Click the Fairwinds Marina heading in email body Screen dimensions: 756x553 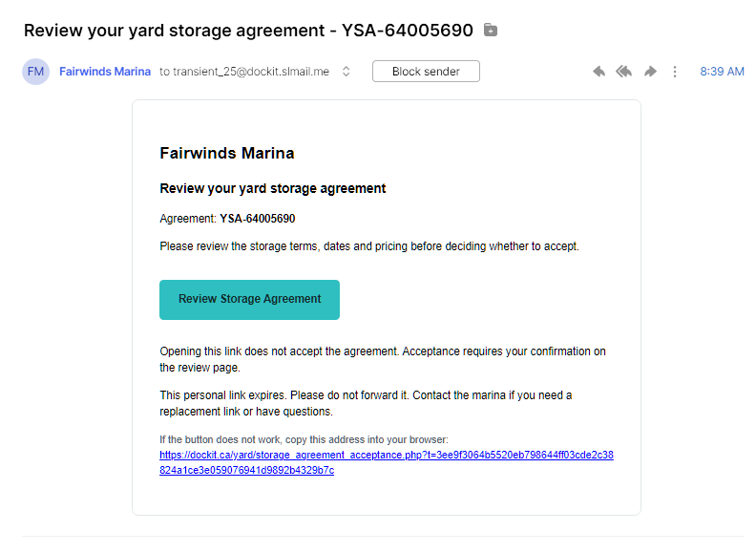pyautogui.click(x=226, y=153)
